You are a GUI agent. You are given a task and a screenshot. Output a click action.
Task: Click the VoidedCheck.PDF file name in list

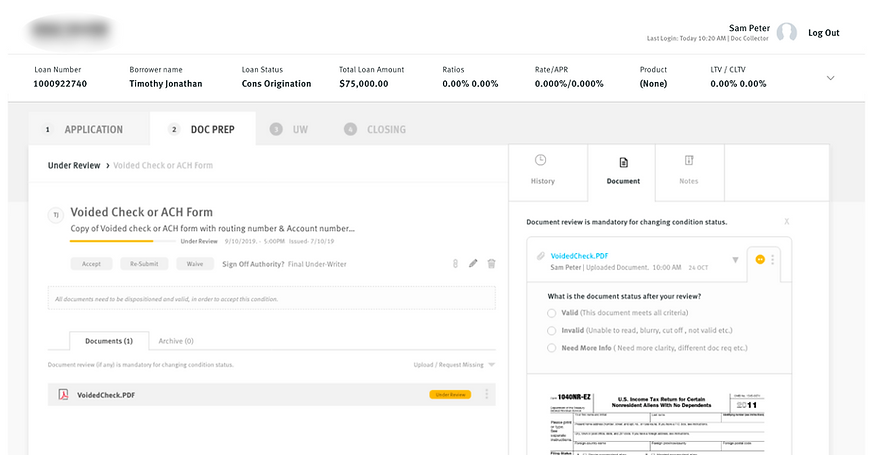(106, 395)
